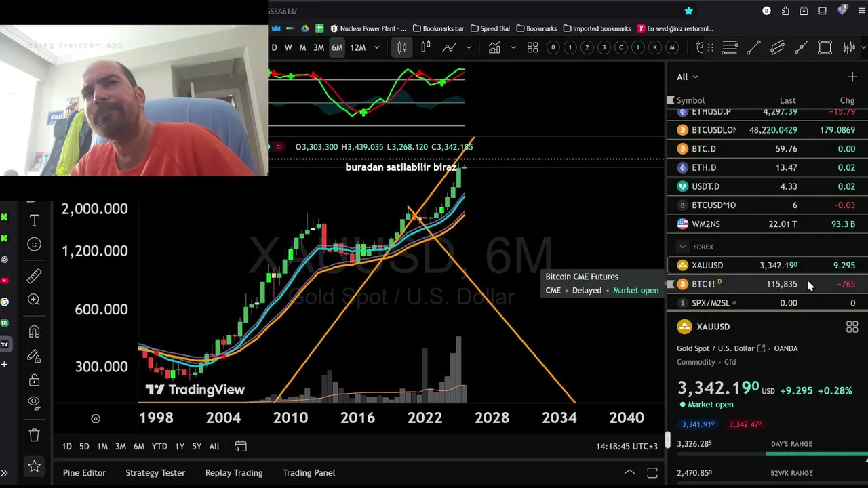Collapse bottom panel chevron arrow
The height and width of the screenshot is (488, 868).
coord(629,473)
